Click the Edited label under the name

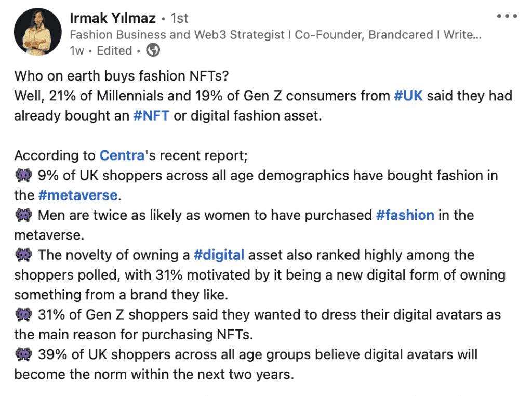114,50
